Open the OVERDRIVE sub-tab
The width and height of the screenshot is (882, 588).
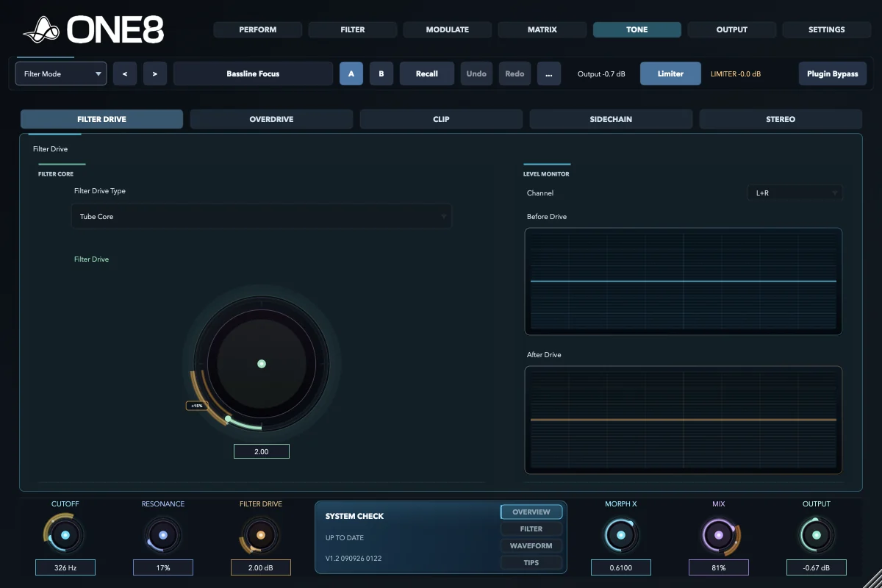point(271,119)
